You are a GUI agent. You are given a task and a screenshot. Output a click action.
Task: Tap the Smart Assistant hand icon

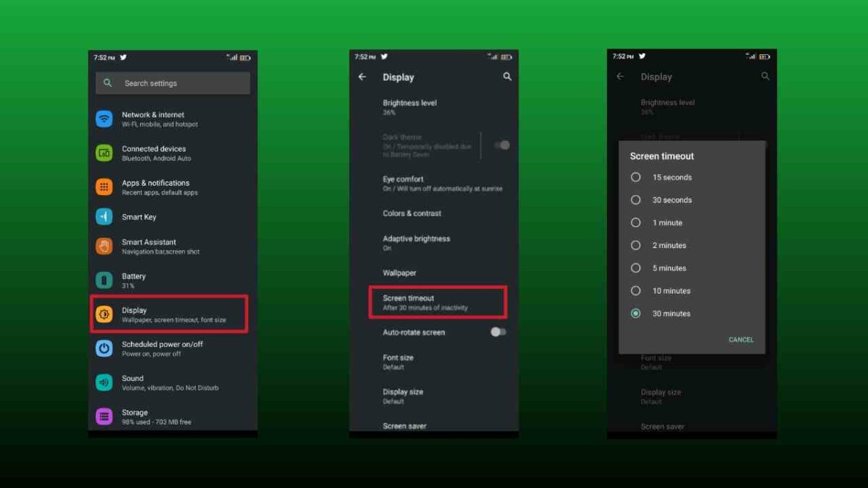coord(104,247)
